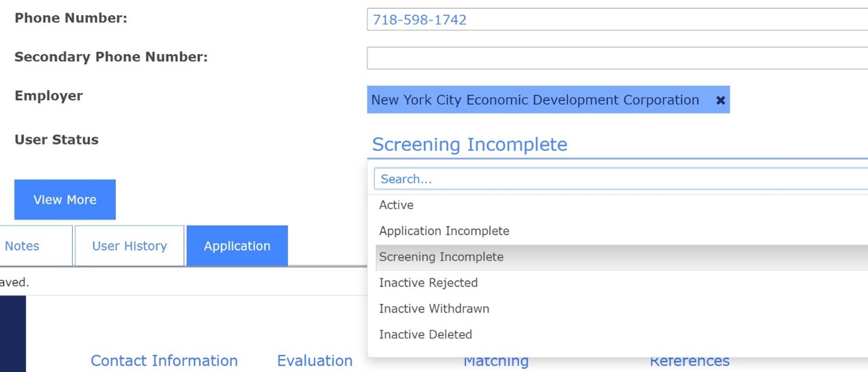Pick Screening Incomplete in the dropdown list
This screenshot has height=372, width=868.
point(441,257)
